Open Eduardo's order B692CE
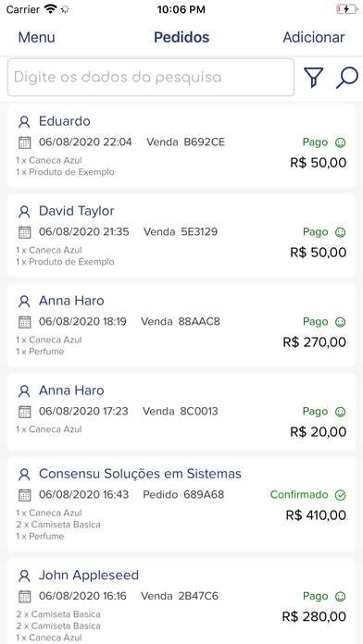The height and width of the screenshot is (644, 363). [181, 146]
